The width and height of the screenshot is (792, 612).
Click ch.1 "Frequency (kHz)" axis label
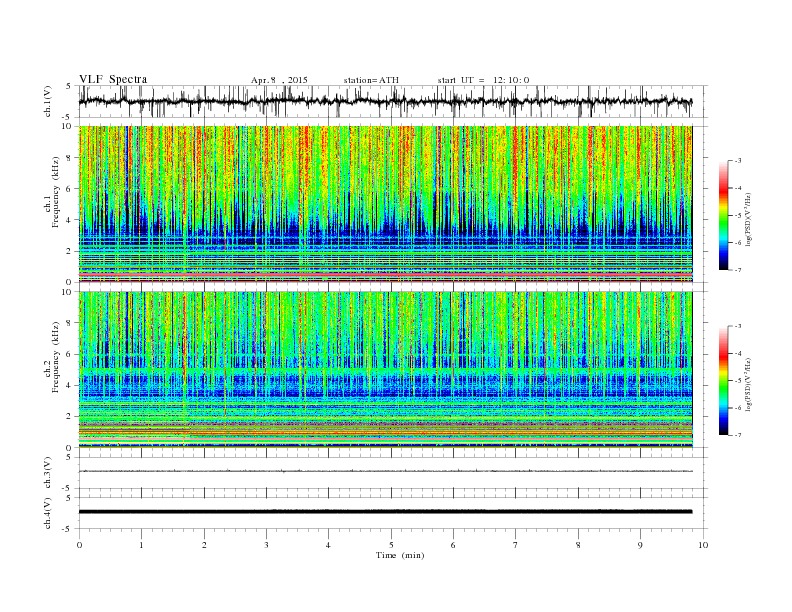(x=56, y=192)
